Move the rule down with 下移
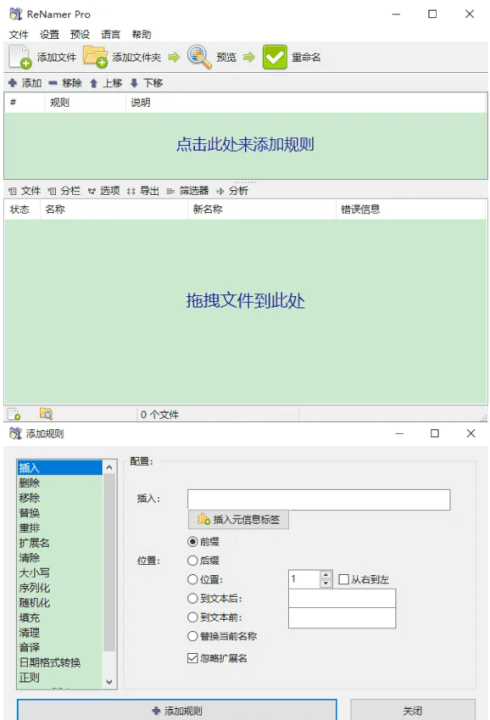The image size is (490, 720). click(146, 83)
